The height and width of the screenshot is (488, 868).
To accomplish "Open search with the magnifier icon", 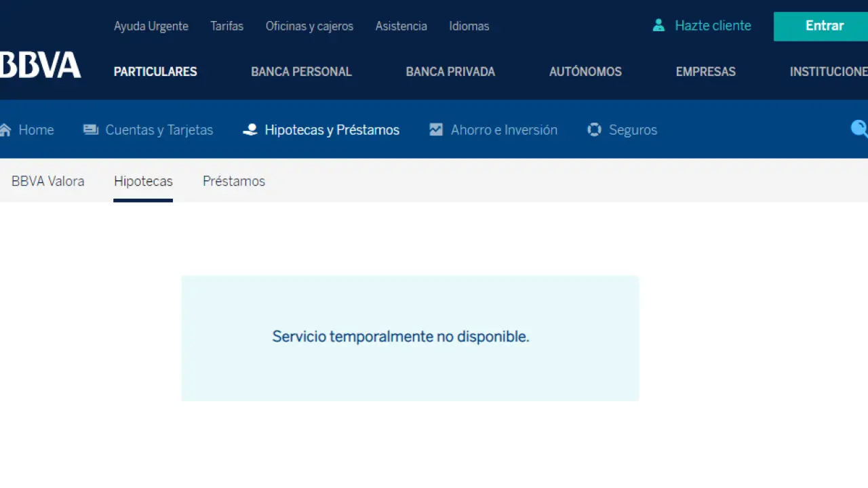I will click(859, 129).
